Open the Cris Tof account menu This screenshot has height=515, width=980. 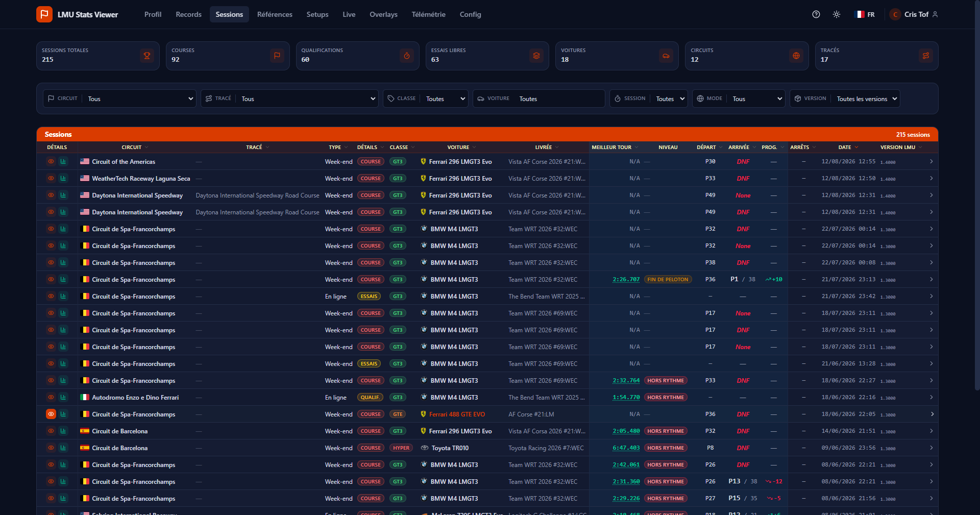[x=914, y=14]
